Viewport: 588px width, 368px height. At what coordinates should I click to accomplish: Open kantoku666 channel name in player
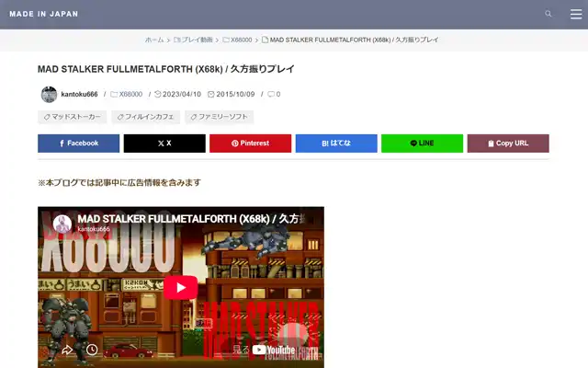(94, 229)
